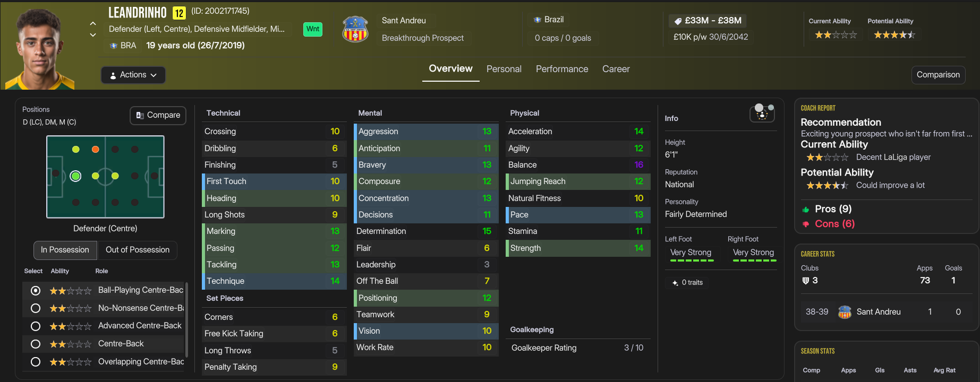This screenshot has width=980, height=382.
Task: Select the Advanced Centre-Back role radio
Action: click(36, 326)
